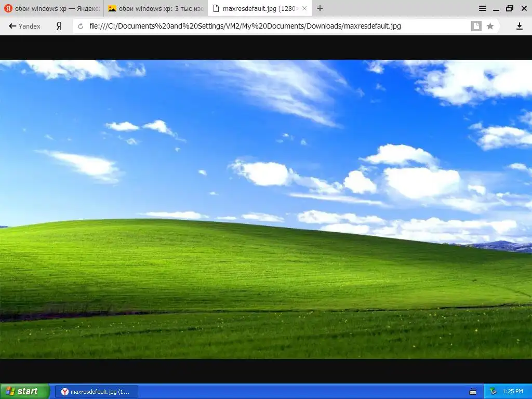
Task: Minimize the browser window
Action: click(496, 9)
